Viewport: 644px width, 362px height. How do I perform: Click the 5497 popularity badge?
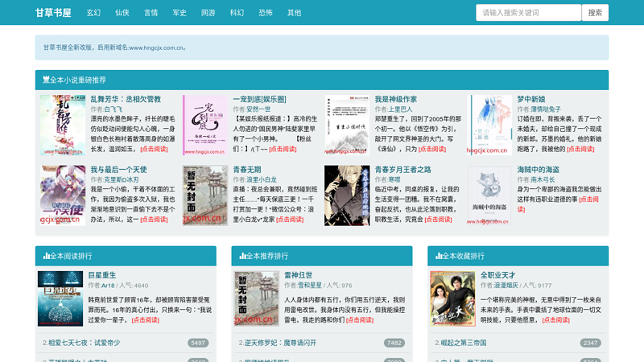pyautogui.click(x=198, y=343)
